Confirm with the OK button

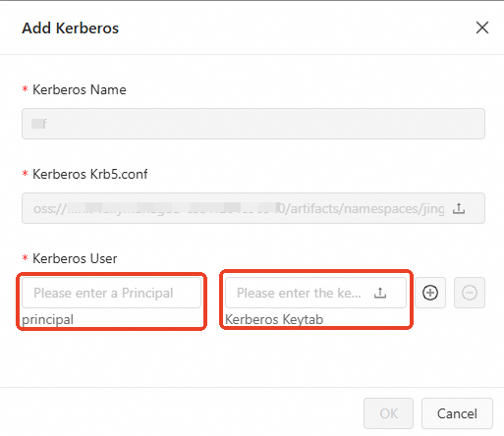click(388, 413)
